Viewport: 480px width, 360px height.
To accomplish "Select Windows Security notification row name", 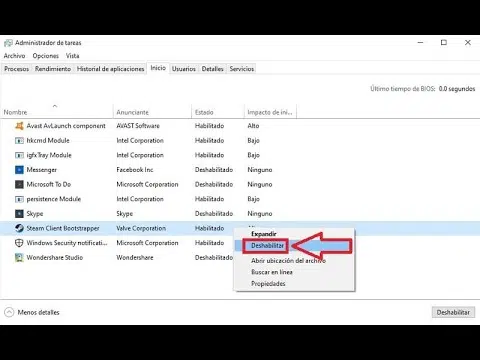I will (x=67, y=243).
